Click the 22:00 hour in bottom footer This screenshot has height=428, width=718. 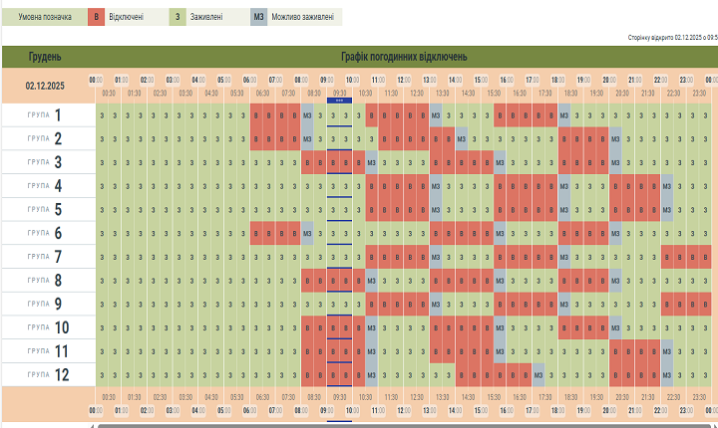[661, 410]
